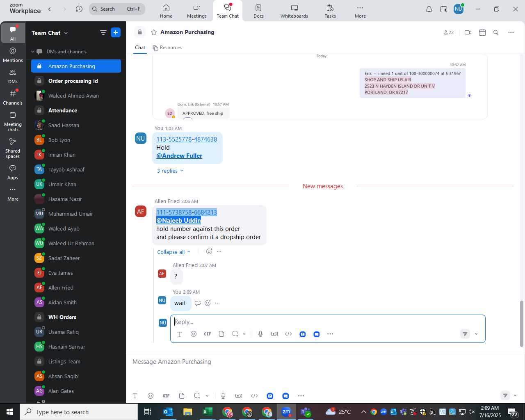The image size is (525, 420).
Task: Open the More menu in top navigation
Action: [x=360, y=11]
